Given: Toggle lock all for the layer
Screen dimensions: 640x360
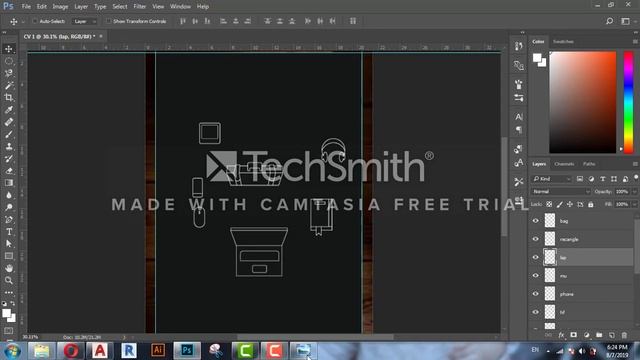Looking at the screenshot, I should [591, 204].
